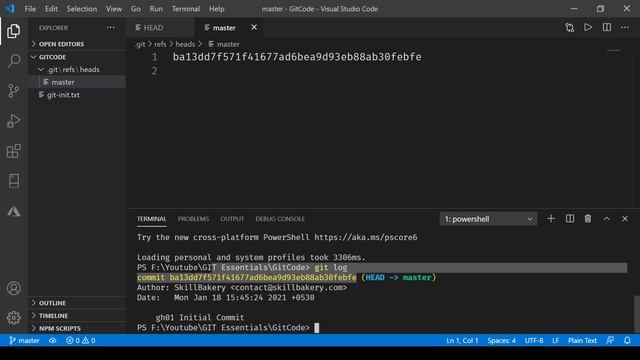Open Run and Debug view icon
Screen dimensions: 640x360
point(13,121)
